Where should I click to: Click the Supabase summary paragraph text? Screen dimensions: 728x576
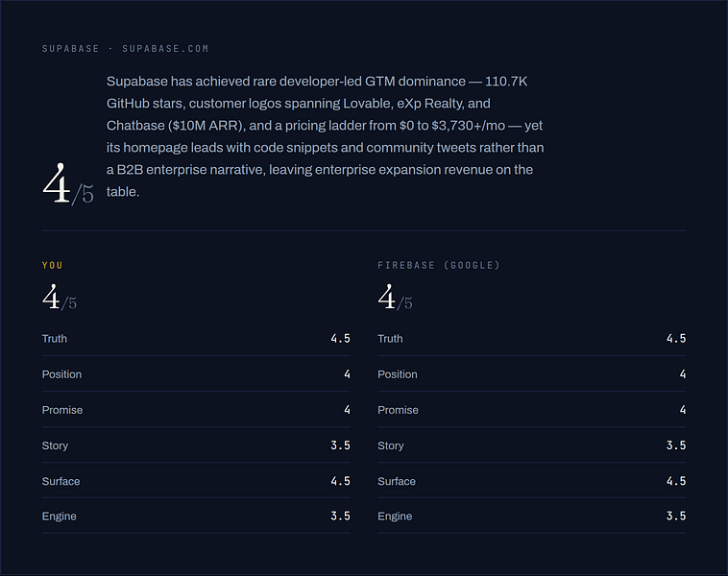tap(325, 136)
